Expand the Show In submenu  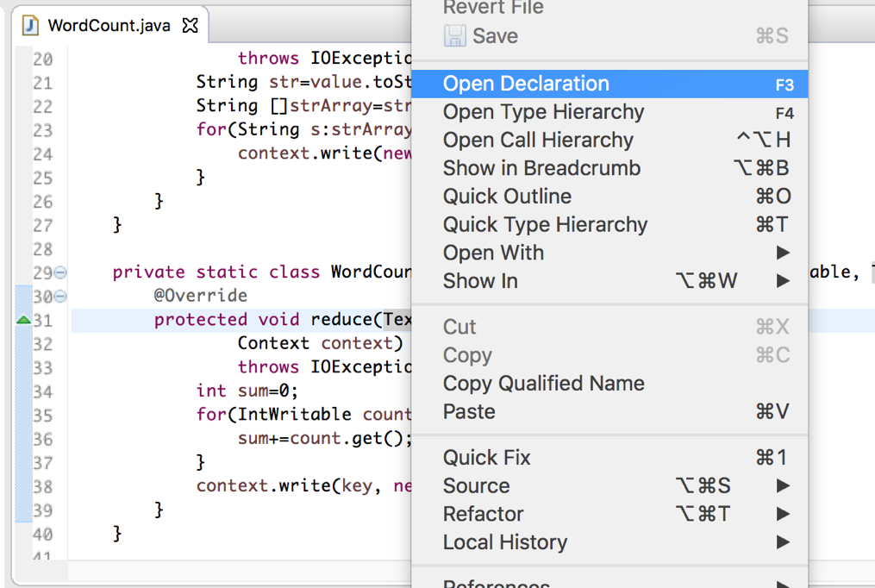(x=609, y=281)
